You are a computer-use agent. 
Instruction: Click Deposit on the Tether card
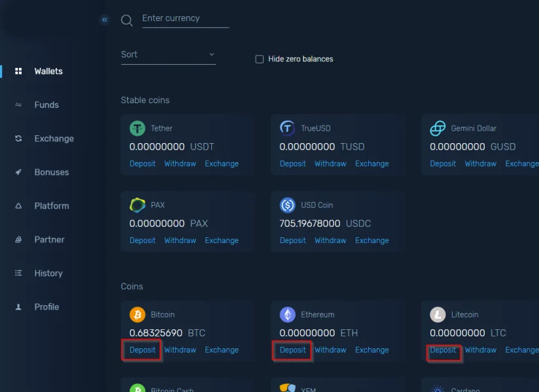tap(143, 164)
